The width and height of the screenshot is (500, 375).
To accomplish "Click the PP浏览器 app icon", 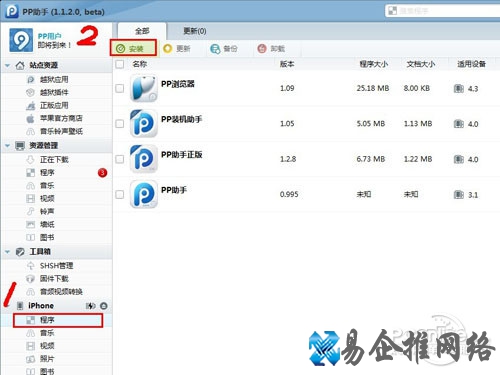I will click(x=144, y=88).
